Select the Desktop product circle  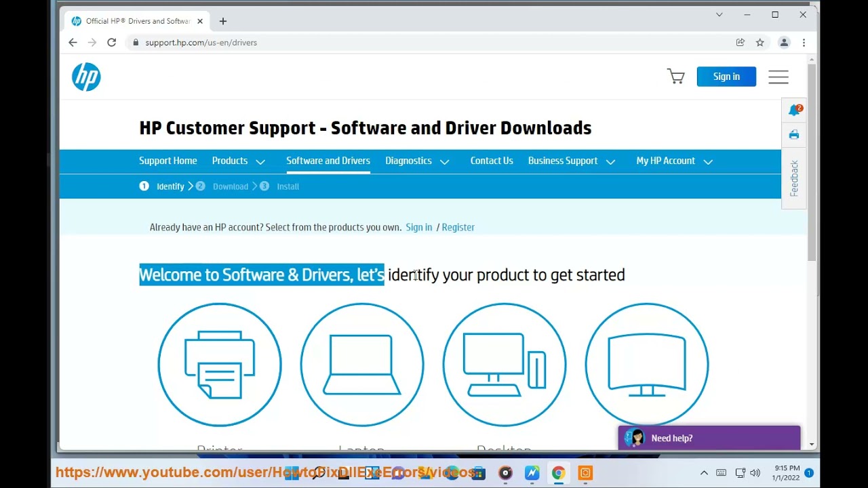tap(505, 365)
